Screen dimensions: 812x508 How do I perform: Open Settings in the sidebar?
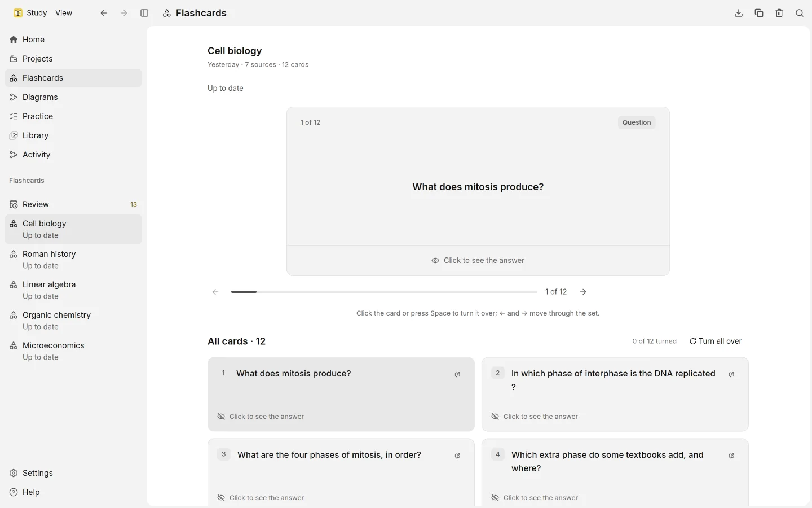(73, 473)
